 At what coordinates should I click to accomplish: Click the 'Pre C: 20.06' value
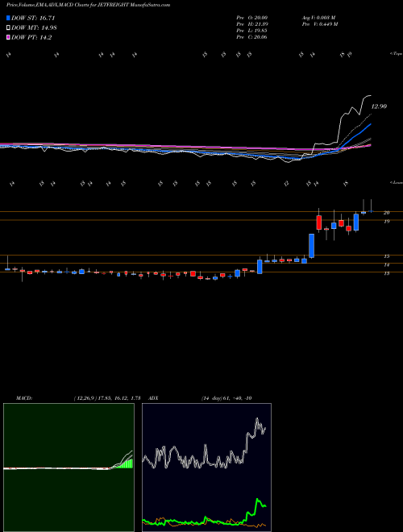point(251,37)
